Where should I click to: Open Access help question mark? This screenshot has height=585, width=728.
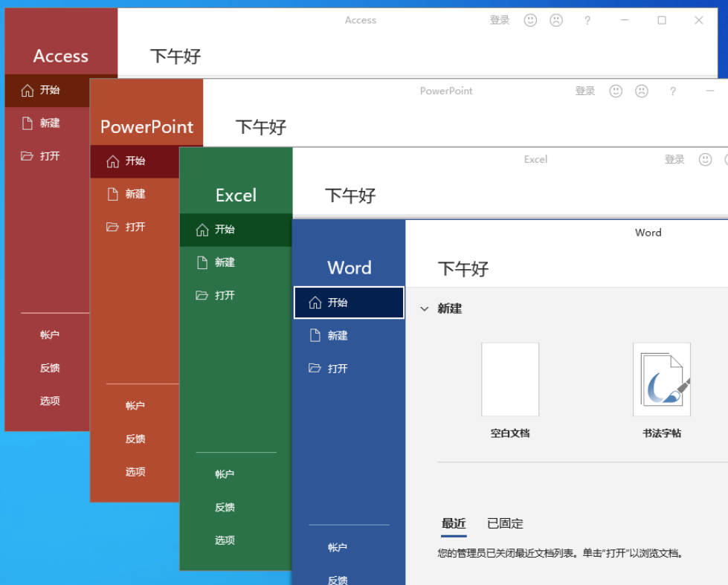pyautogui.click(x=587, y=20)
